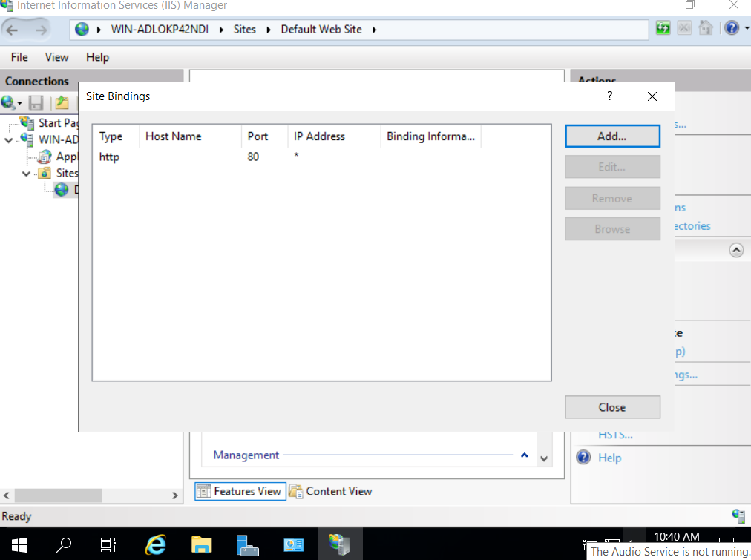
Task: Open the View menu
Action: coord(56,57)
